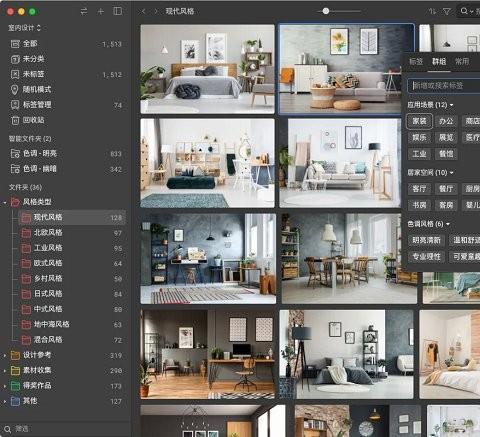Open the 回收站 trash icon
This screenshot has width=480, height=437.
click(x=15, y=120)
